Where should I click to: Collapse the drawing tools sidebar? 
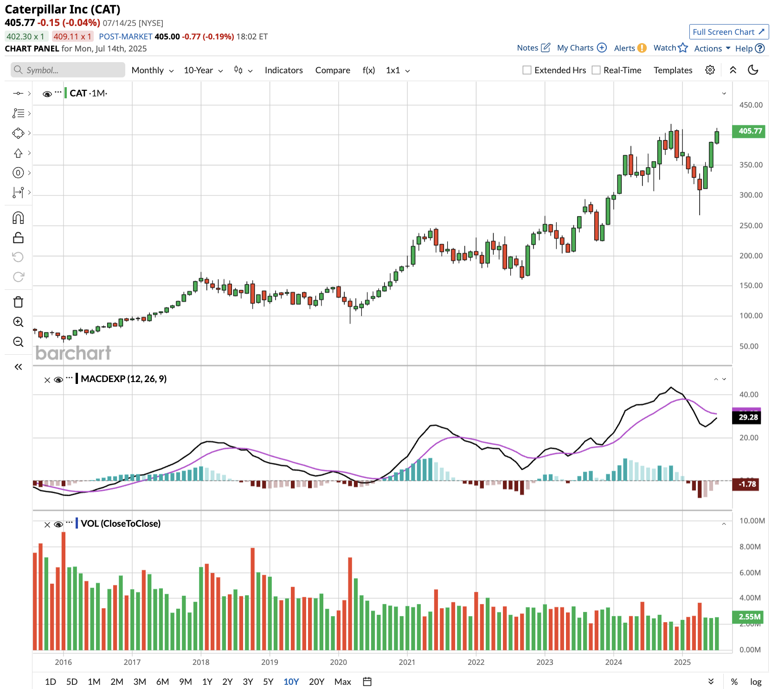[x=18, y=367]
